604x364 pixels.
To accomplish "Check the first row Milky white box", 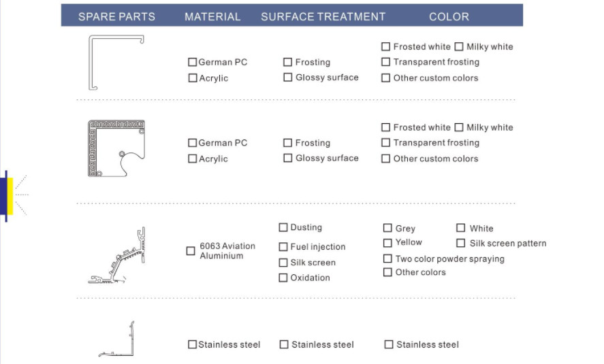I will [x=459, y=46].
